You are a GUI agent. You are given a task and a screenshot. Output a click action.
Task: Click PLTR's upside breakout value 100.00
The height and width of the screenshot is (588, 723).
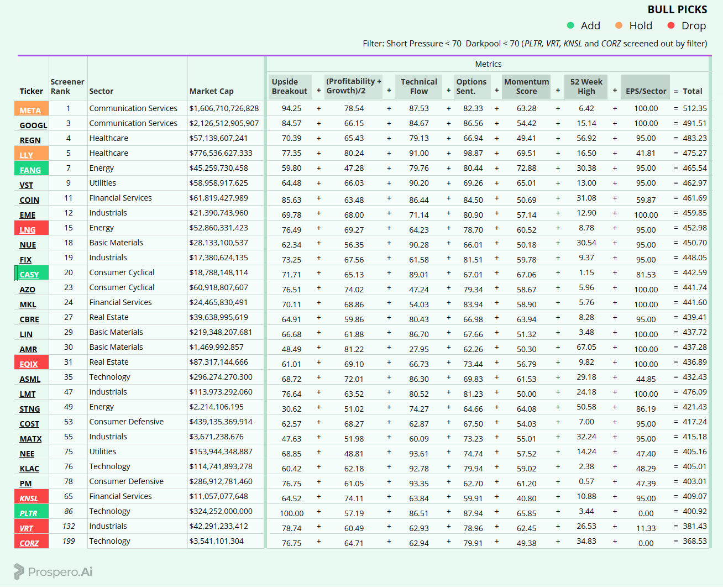(291, 513)
